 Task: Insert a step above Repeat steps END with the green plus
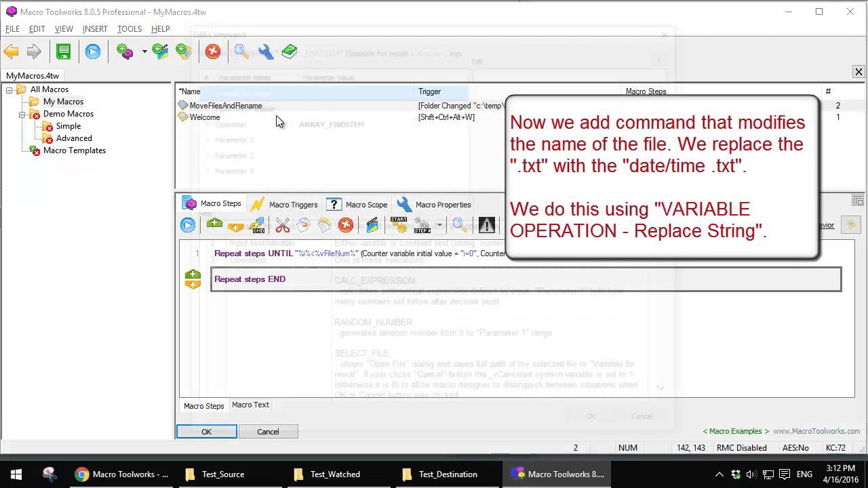click(193, 274)
